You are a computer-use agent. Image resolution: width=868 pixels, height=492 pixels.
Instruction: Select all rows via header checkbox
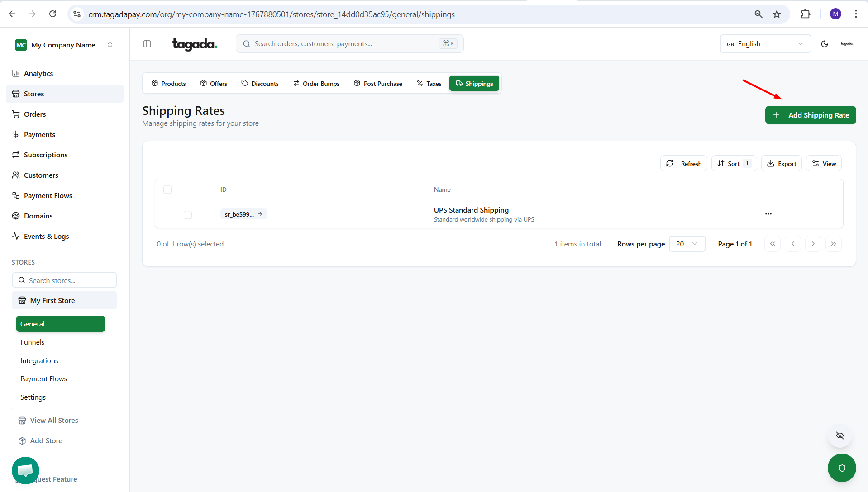click(167, 189)
